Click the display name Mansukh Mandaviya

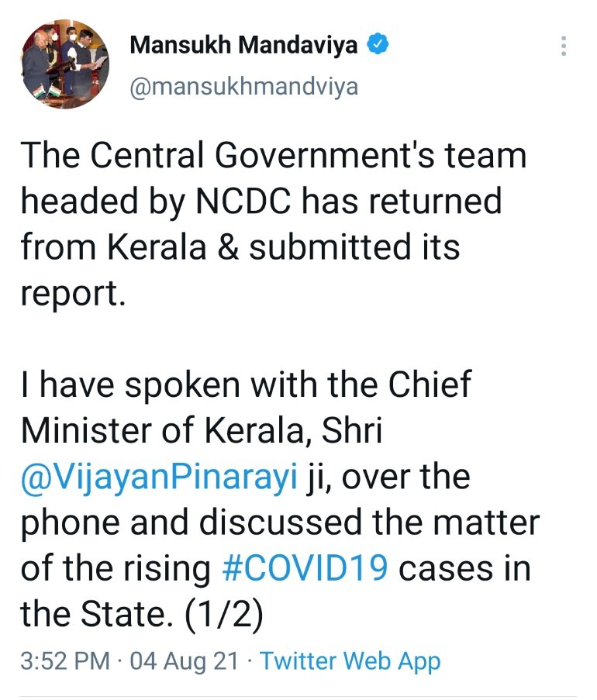(x=243, y=45)
